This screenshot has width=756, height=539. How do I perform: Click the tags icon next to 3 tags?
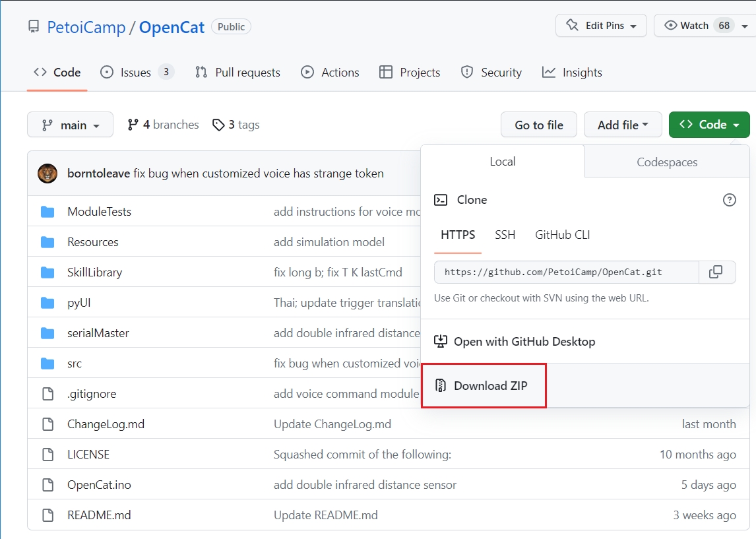coord(218,125)
